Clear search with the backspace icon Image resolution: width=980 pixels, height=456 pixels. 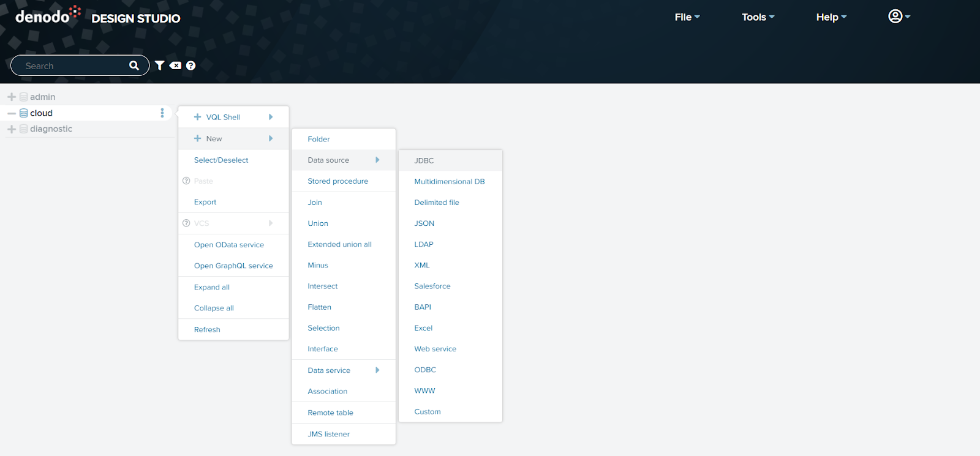[x=175, y=65]
